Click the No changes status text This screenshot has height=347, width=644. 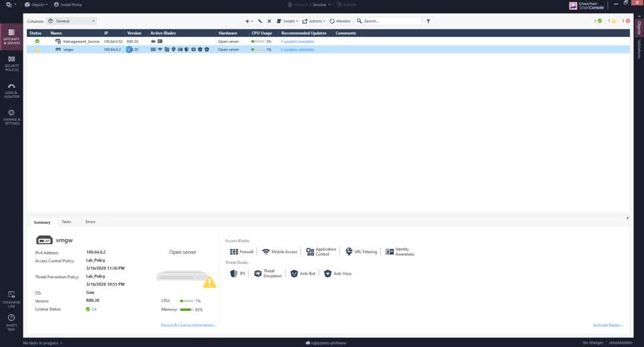click(x=592, y=342)
